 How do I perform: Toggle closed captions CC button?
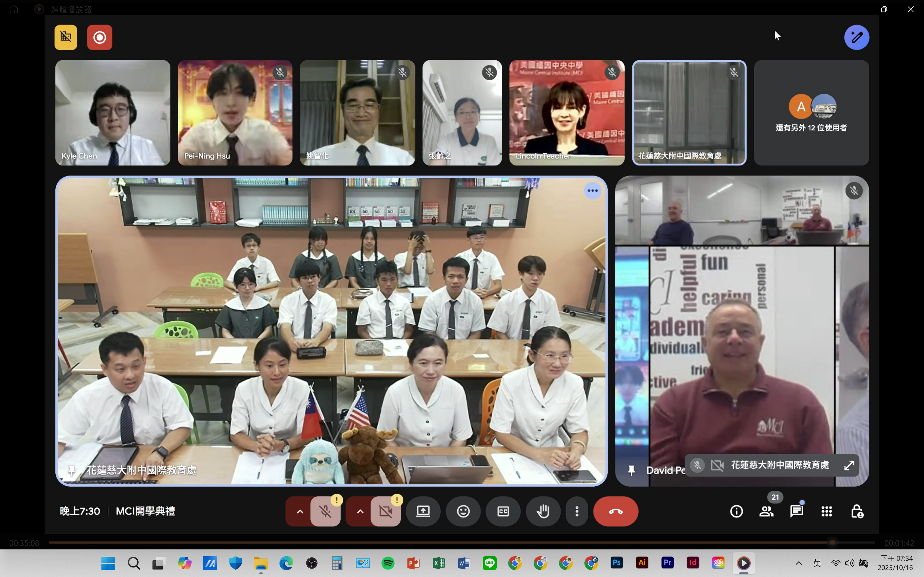coord(503,511)
